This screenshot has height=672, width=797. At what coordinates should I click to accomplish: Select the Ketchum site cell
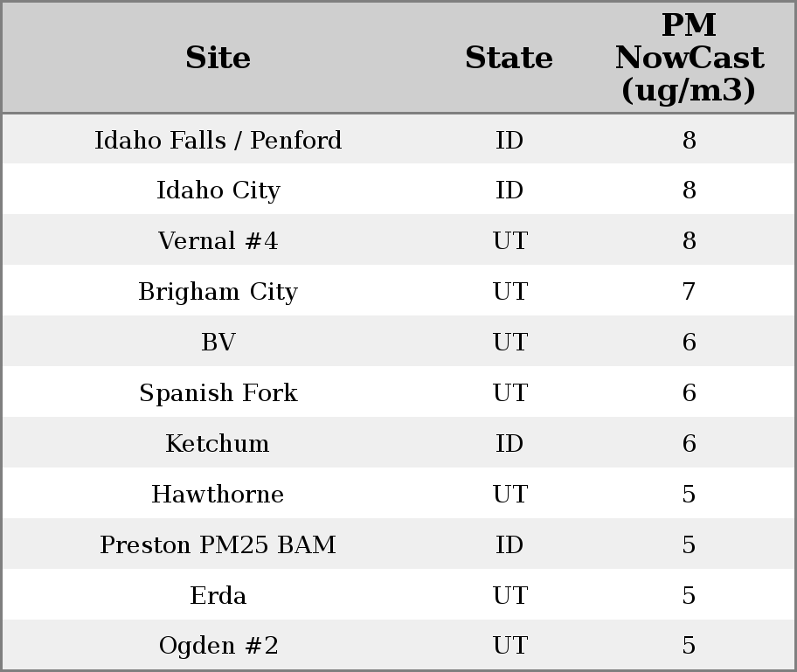(218, 444)
